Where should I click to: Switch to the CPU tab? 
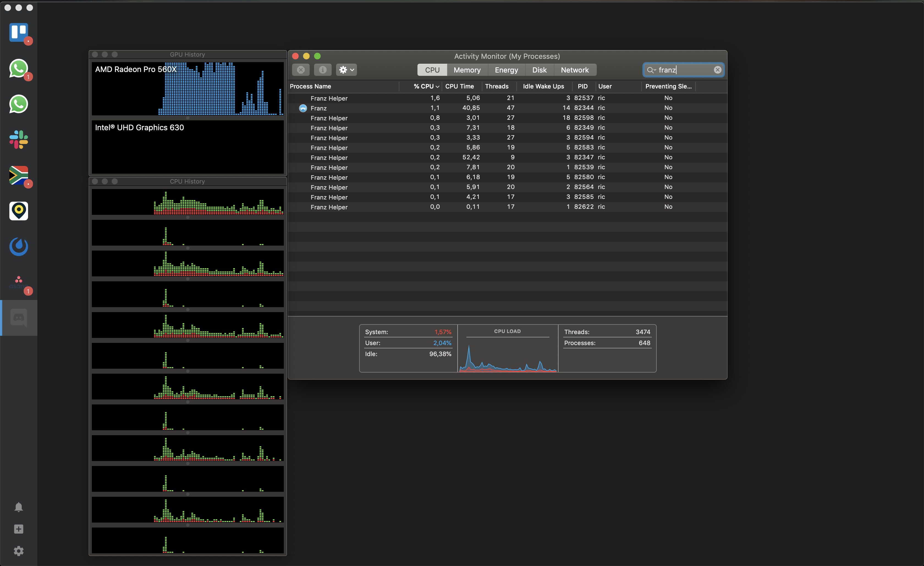coord(432,70)
